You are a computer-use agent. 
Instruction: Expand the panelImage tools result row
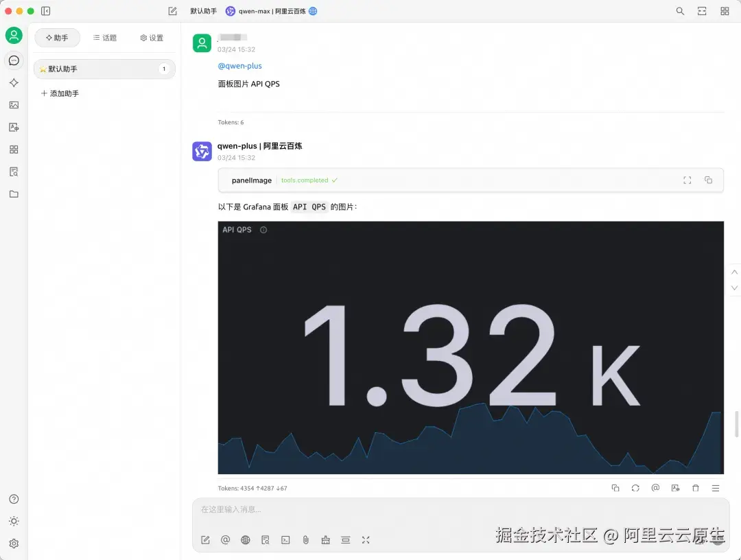(687, 180)
